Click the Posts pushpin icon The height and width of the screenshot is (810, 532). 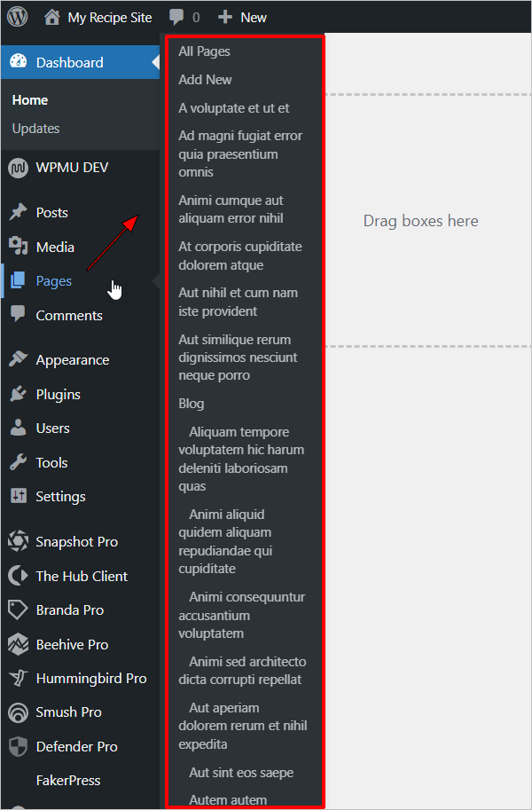coord(18,212)
